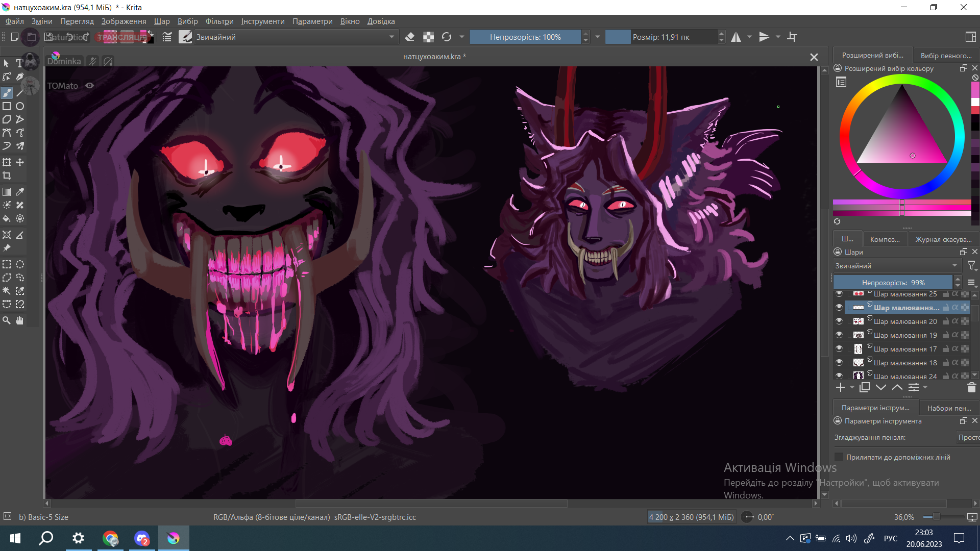Screen dimensions: 980x551
Task: Hide layer Шар малювання 25
Action: pos(839,294)
